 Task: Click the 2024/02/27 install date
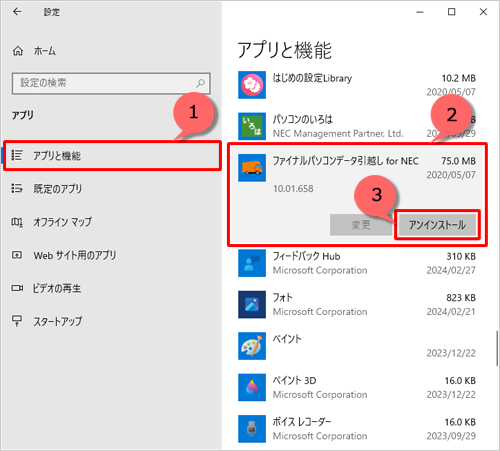pyautogui.click(x=451, y=270)
